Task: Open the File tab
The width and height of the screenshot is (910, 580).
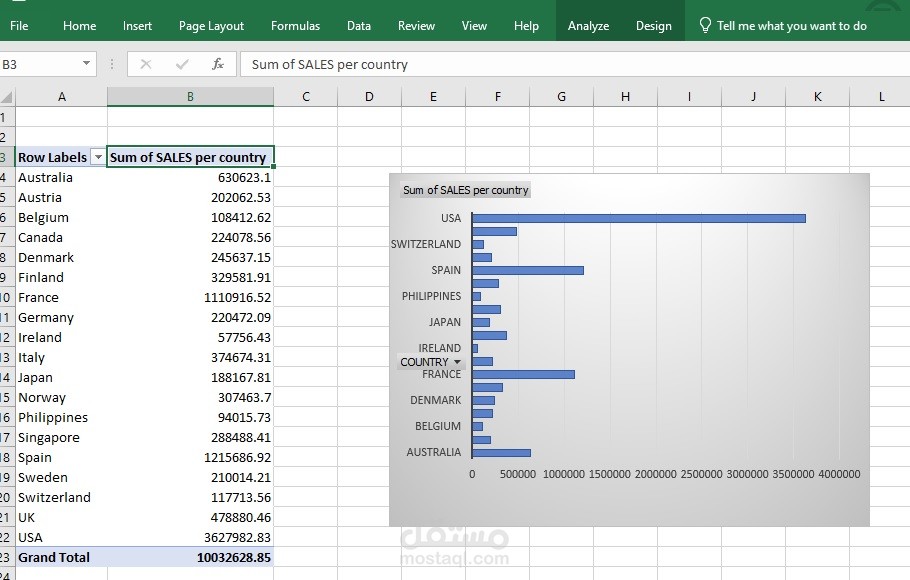Action: (19, 26)
